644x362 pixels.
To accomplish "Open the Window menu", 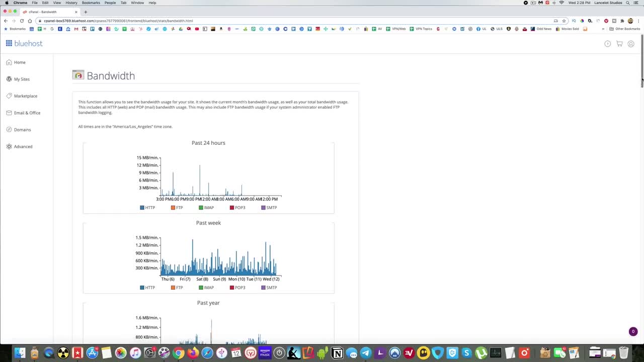I will [137, 3].
